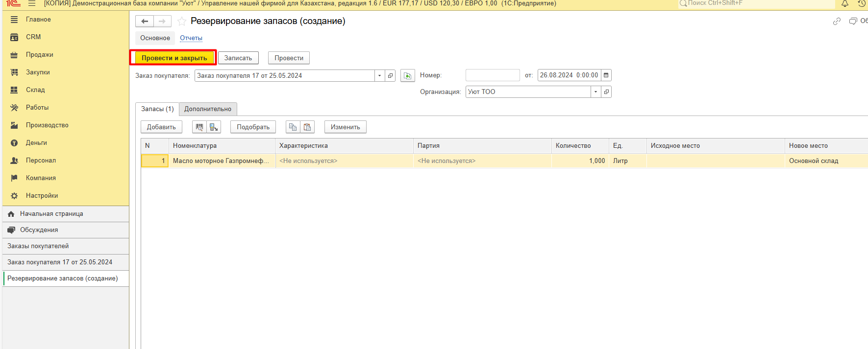Click the Провести и закрыть button
Viewport: 868px width, 349px height.
pyautogui.click(x=174, y=58)
